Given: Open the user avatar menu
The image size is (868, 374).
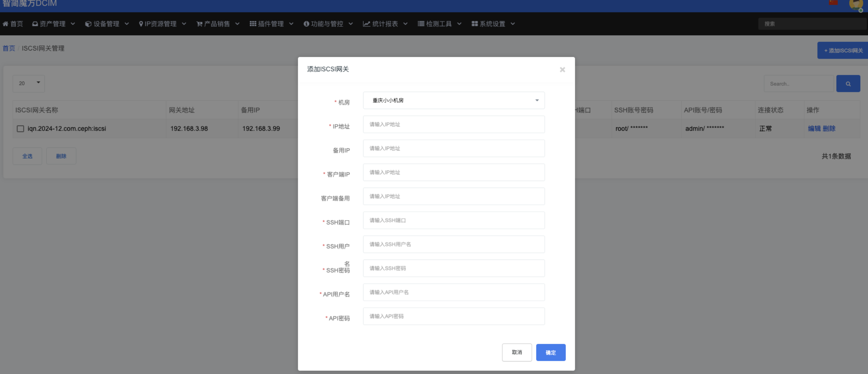Looking at the screenshot, I should 856,5.
